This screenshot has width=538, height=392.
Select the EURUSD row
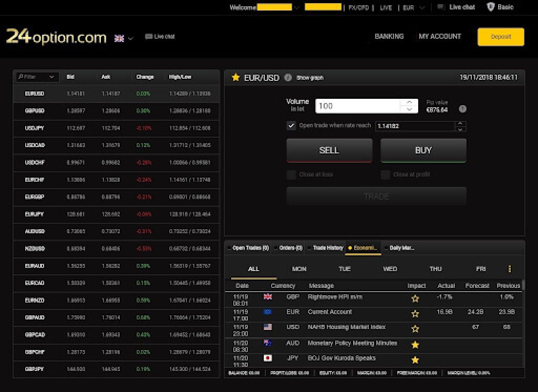point(116,94)
